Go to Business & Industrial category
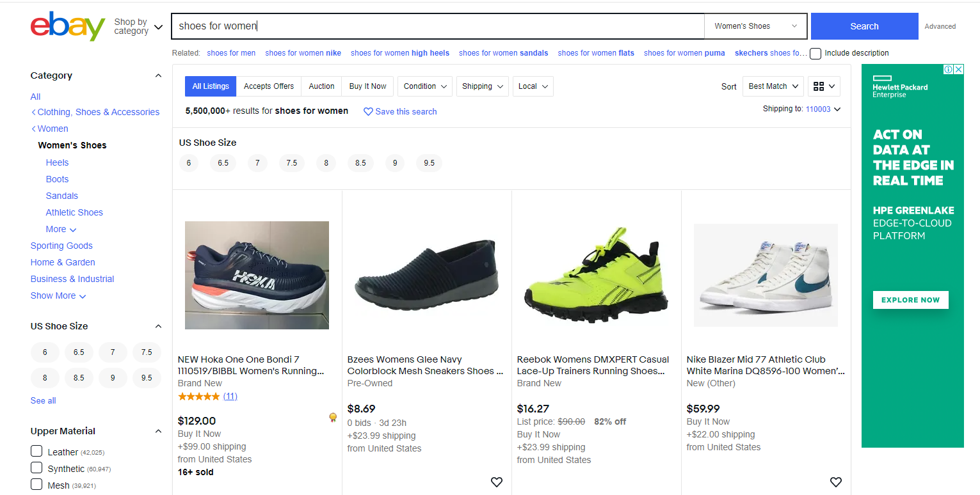Viewport: 980px width, 495px height. pyautogui.click(x=72, y=279)
